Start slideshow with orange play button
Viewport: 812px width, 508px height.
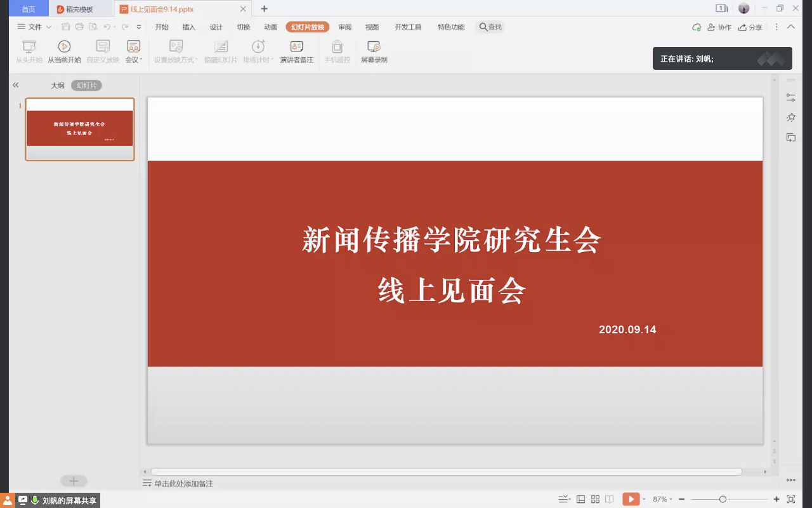(x=630, y=499)
